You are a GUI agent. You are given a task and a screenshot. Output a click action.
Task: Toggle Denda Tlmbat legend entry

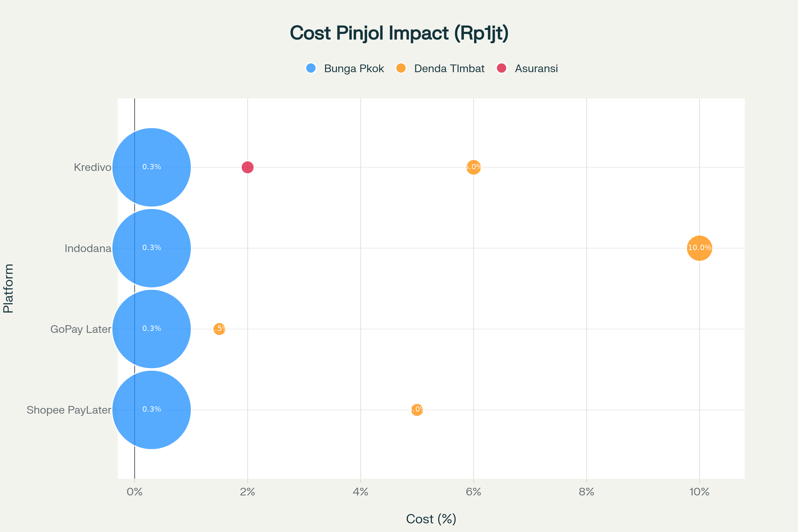(449, 68)
